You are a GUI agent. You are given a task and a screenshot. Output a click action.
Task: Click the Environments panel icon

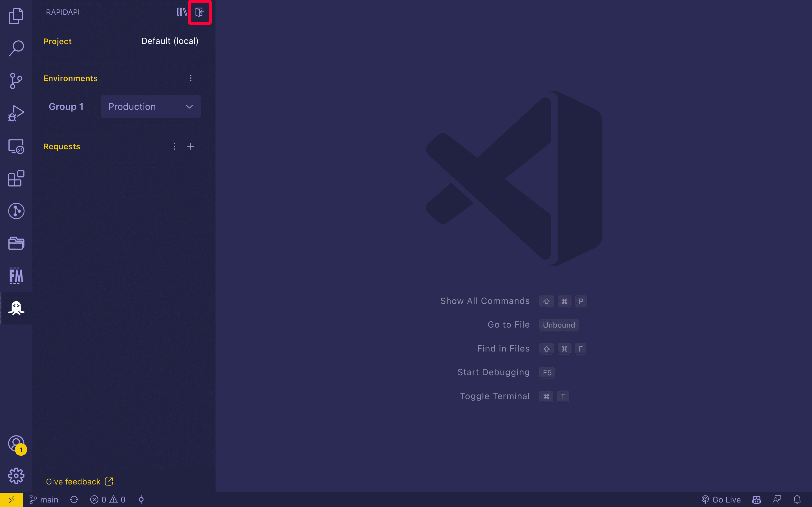pos(199,12)
